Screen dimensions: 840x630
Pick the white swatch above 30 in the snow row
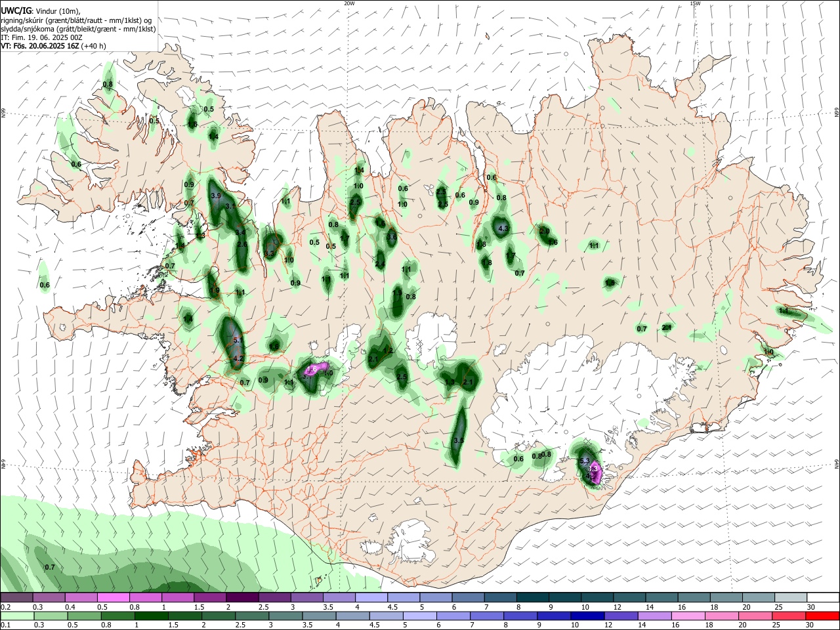(822, 598)
